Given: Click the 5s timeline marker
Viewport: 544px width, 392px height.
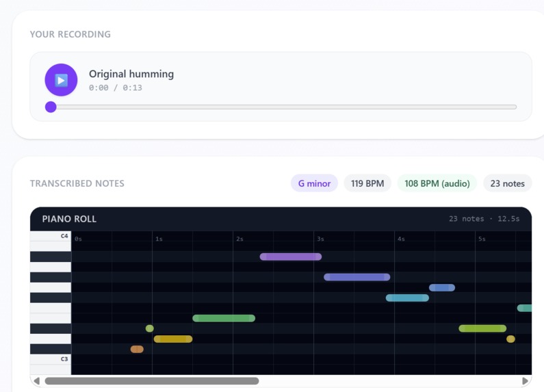Looking at the screenshot, I should [x=482, y=239].
